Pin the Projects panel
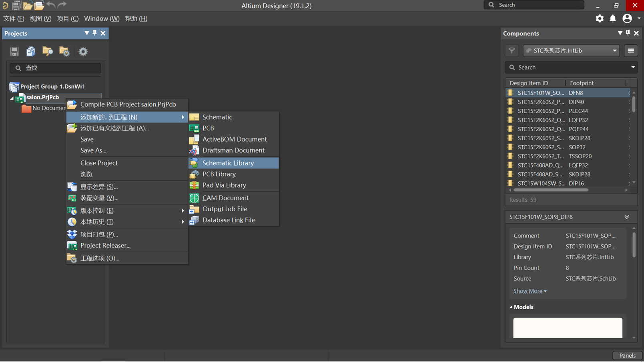This screenshot has width=644, height=362. point(94,33)
